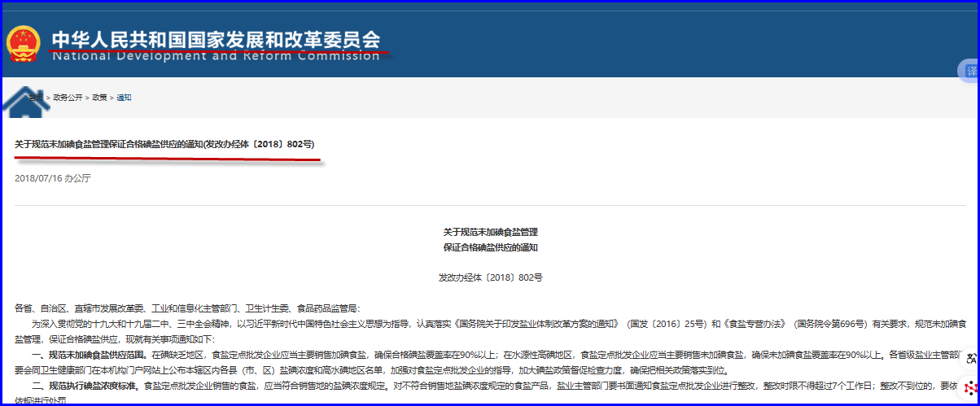Click the publish date 2018/07/16 办公厅
This screenshot has width=980, height=406.
[x=53, y=177]
